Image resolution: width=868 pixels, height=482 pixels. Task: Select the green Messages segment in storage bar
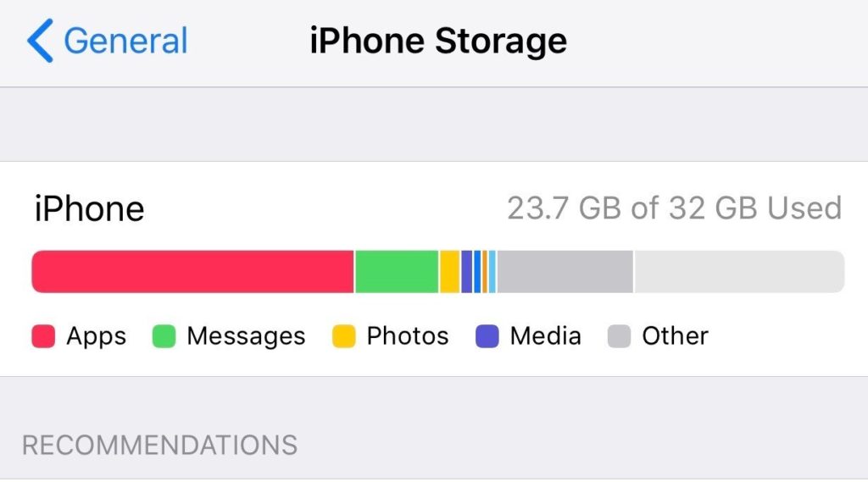[397, 272]
